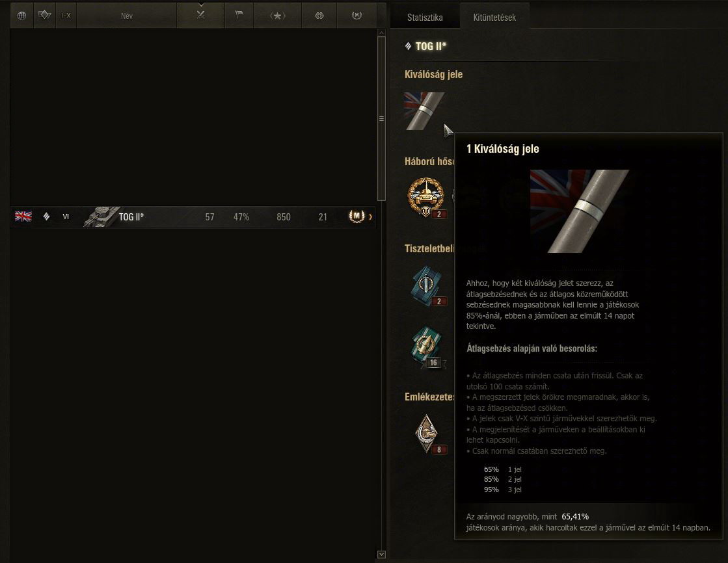Sort by mastery badge M icon
The height and width of the screenshot is (563, 728).
coord(357,16)
